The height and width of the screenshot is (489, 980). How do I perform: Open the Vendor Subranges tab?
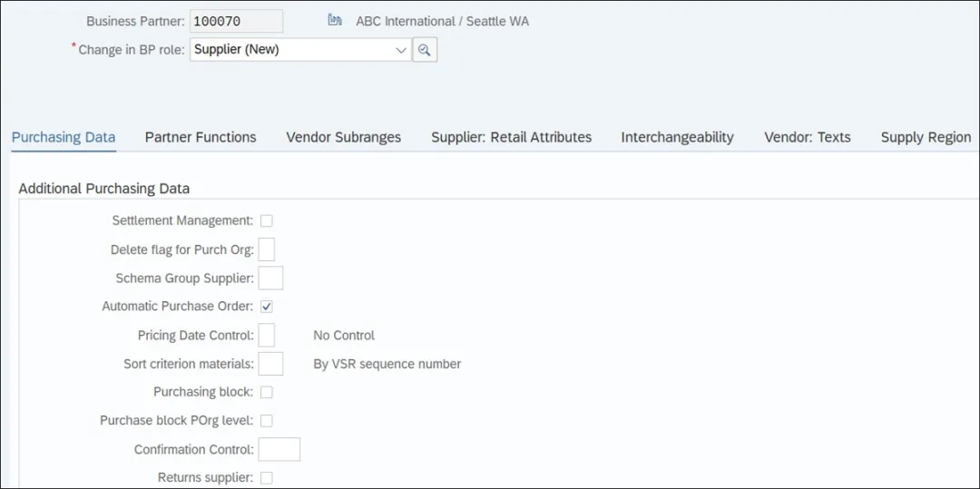[x=343, y=137]
